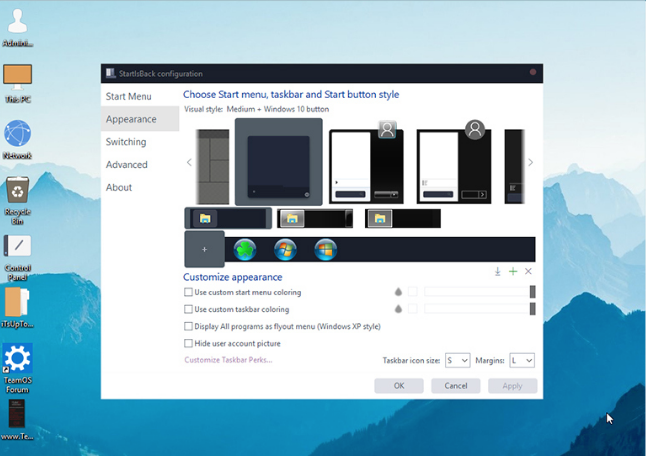This screenshot has width=646, height=456.
Task: Open the Switching section
Action: pyautogui.click(x=140, y=142)
